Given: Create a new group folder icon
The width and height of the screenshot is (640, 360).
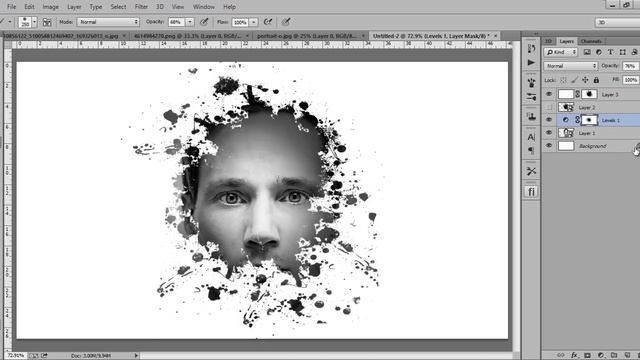Looking at the screenshot, I should tap(614, 355).
